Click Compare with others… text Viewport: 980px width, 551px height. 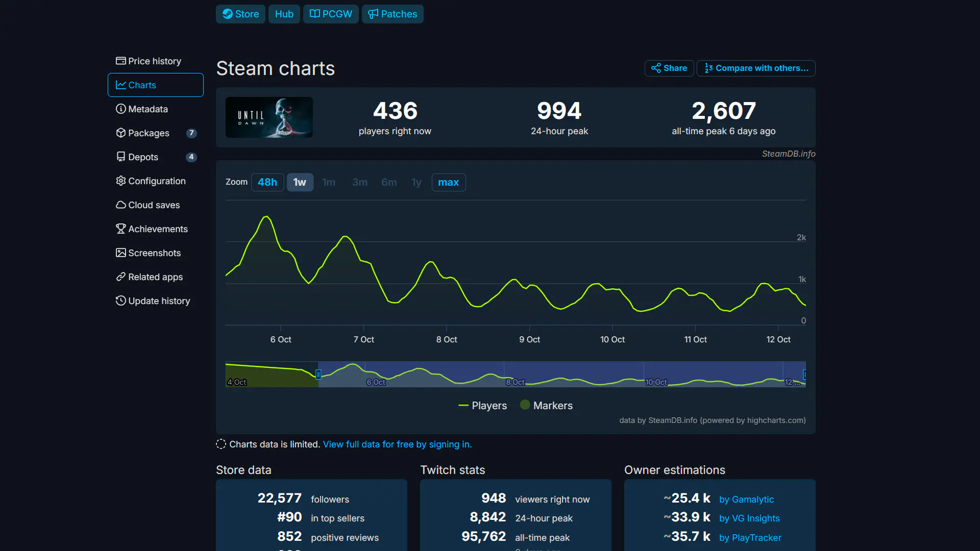click(762, 68)
